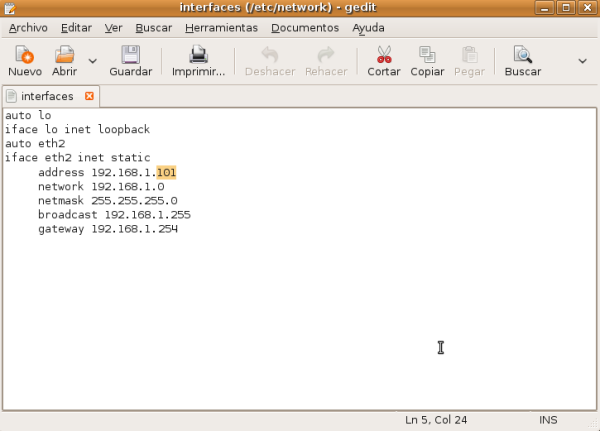
Task: Open the Documentos menu
Action: (304, 28)
